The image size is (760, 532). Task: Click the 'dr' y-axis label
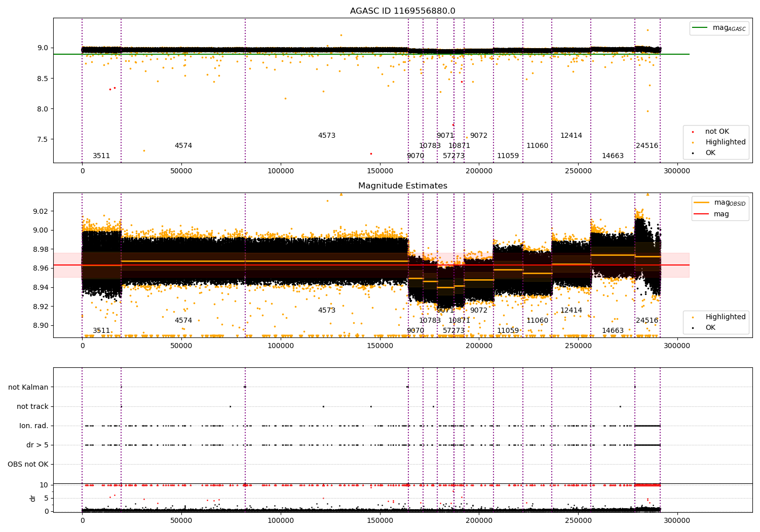(33, 498)
